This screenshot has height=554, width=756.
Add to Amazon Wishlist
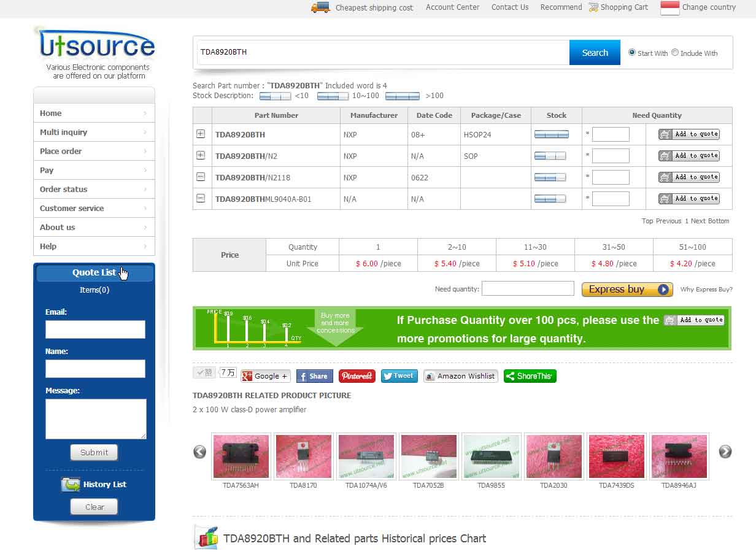460,376
